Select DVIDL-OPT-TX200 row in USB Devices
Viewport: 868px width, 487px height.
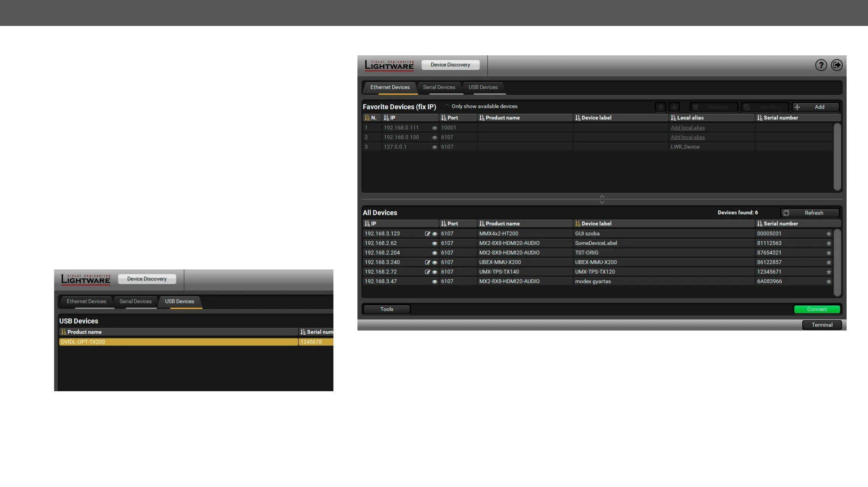click(196, 342)
